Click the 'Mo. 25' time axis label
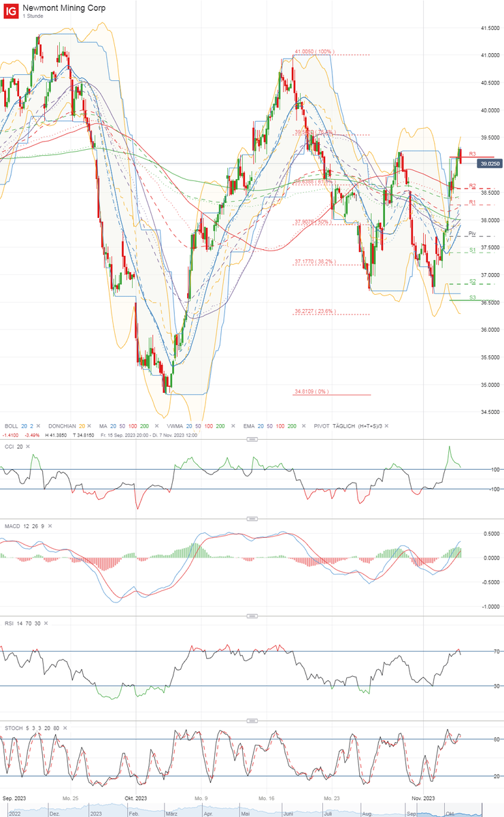 coord(70,797)
